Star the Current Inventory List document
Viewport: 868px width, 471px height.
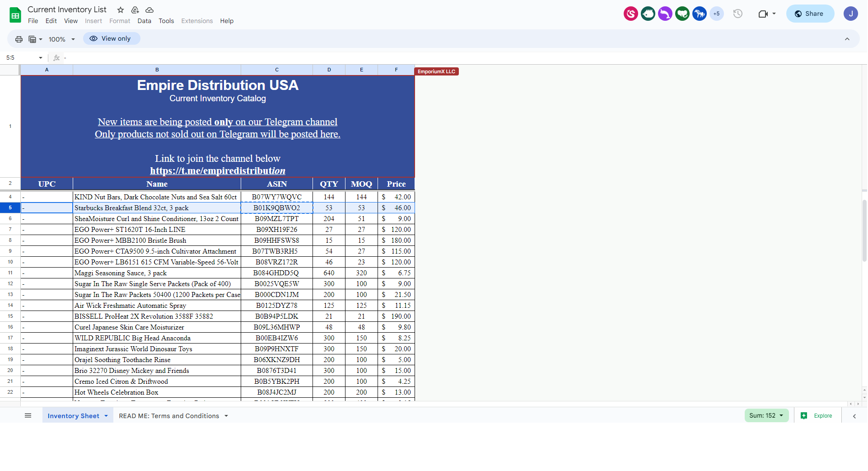pos(121,10)
